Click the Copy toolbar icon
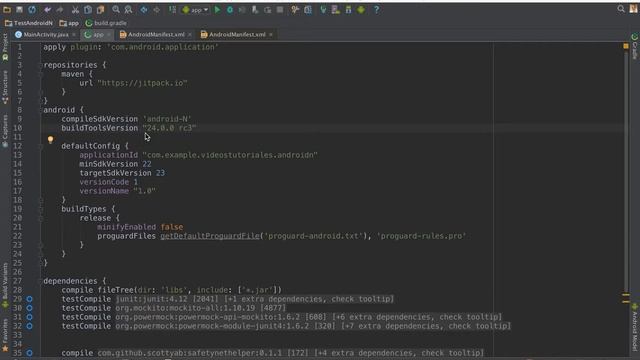Screen dimensions: 640x360 point(88,9)
